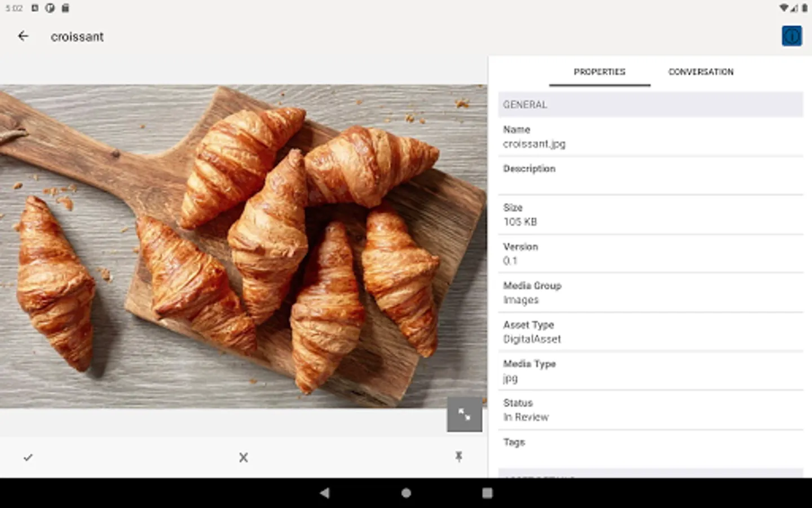812x508 pixels.
Task: Select the 0.1 version value
Action: (x=510, y=261)
